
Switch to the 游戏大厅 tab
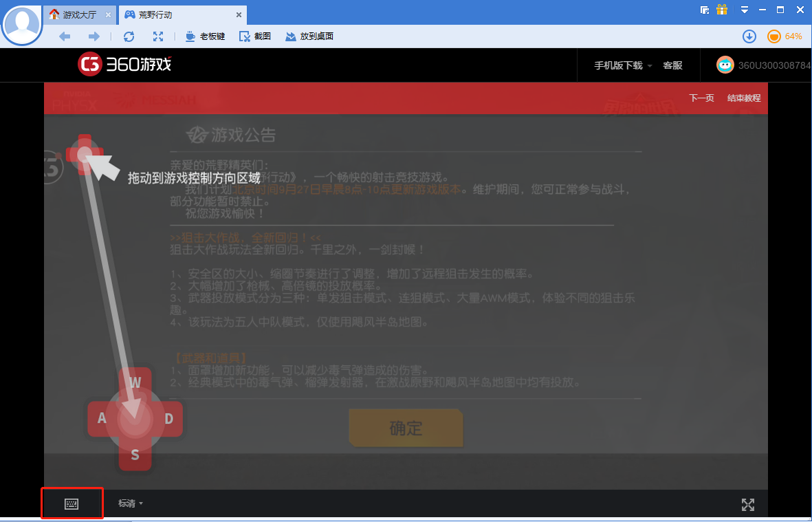tap(78, 15)
